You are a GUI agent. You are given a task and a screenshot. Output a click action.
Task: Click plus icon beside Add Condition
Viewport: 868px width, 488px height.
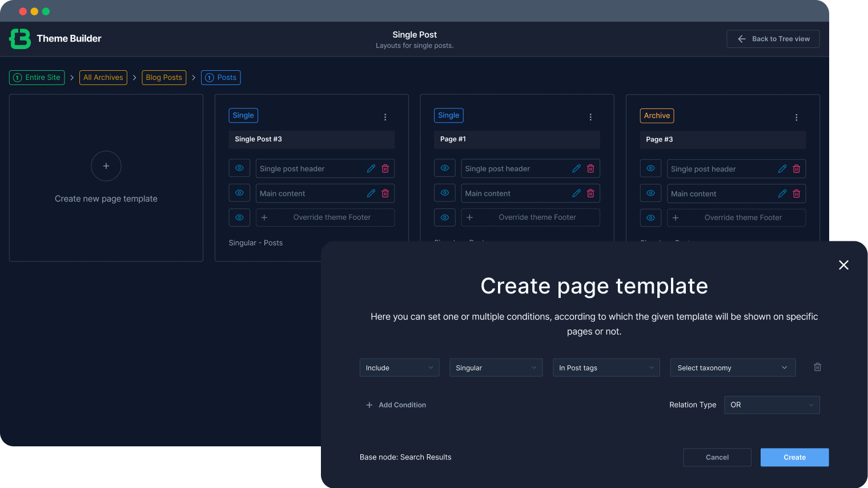click(369, 405)
